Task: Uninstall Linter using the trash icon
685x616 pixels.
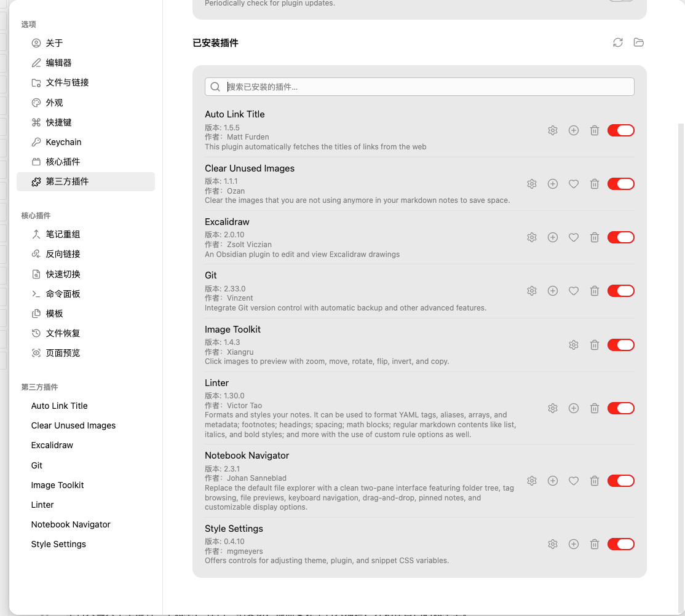Action: click(595, 408)
